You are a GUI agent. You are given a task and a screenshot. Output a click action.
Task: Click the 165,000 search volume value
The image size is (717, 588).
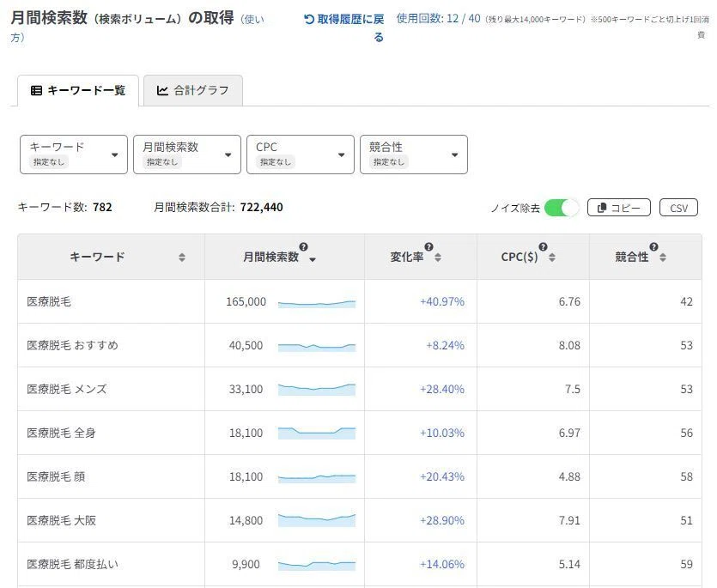click(x=246, y=302)
